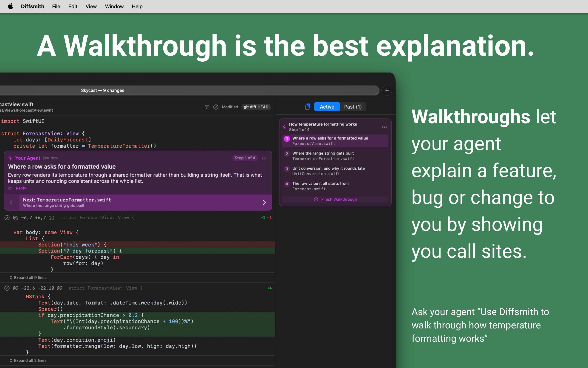Select step 1 Where a row asks for a formatted value
The image size is (588, 368).
(335, 141)
